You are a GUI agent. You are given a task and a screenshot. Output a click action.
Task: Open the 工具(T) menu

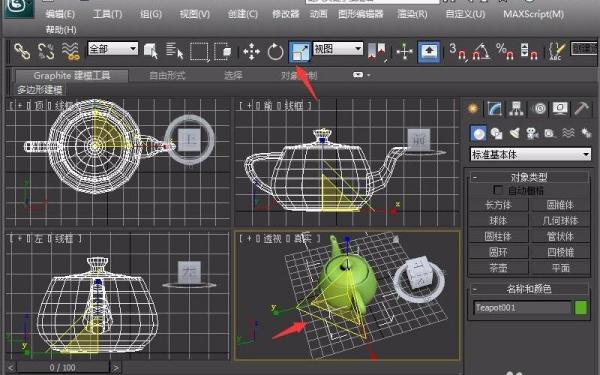(x=108, y=15)
